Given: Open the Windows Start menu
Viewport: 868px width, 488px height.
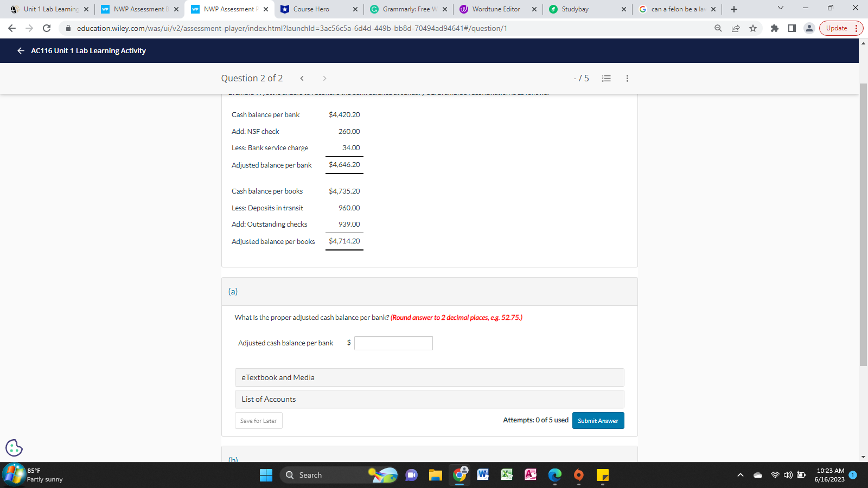Looking at the screenshot, I should click(266, 475).
